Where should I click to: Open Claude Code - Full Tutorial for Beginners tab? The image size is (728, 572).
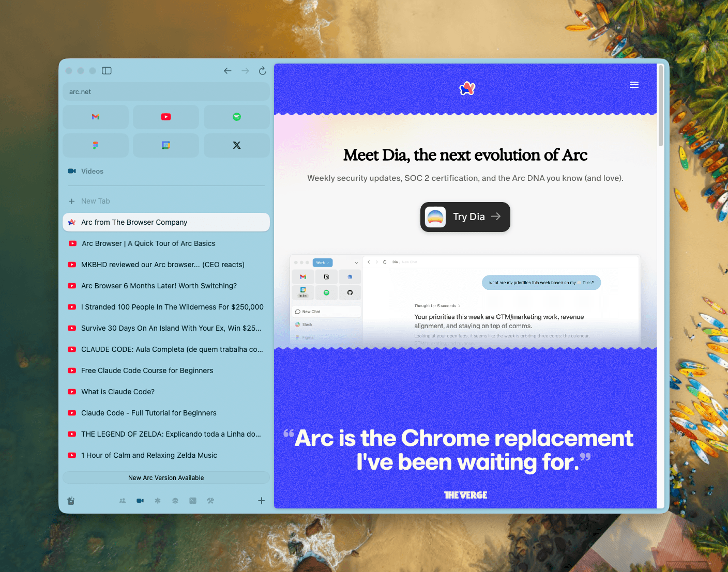pyautogui.click(x=166, y=413)
